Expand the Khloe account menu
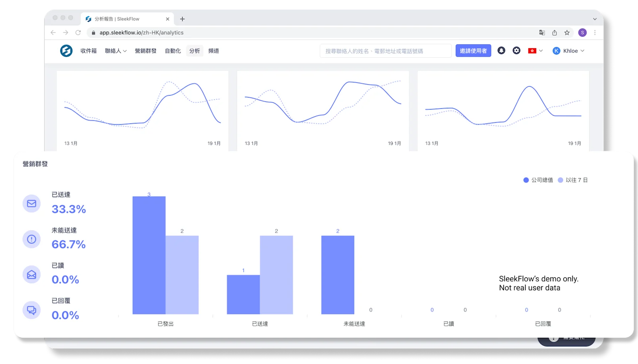This screenshot has width=638, height=364. (568, 51)
